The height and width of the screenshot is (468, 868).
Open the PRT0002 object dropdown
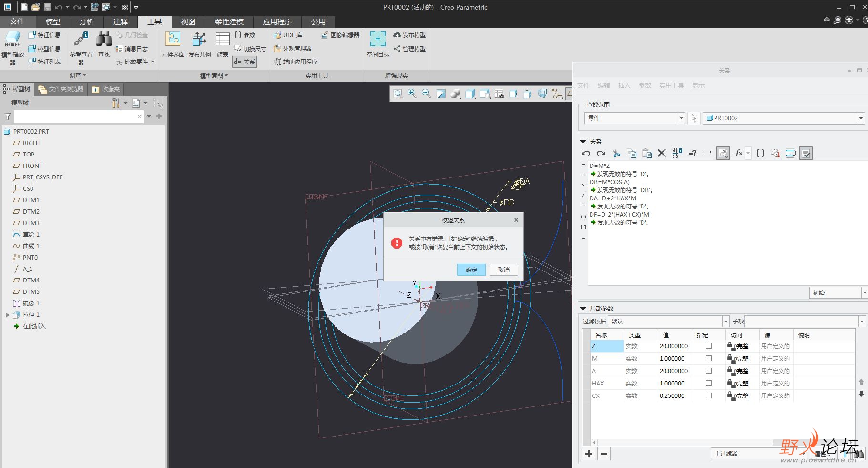861,118
